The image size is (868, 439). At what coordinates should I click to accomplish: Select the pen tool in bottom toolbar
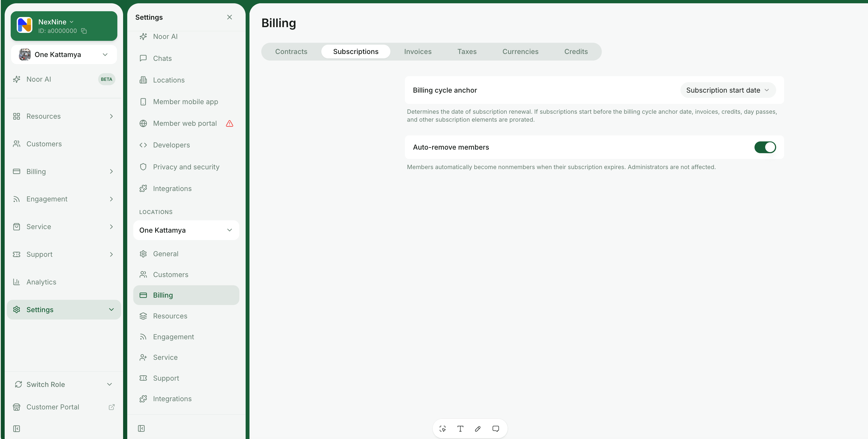[x=478, y=429]
